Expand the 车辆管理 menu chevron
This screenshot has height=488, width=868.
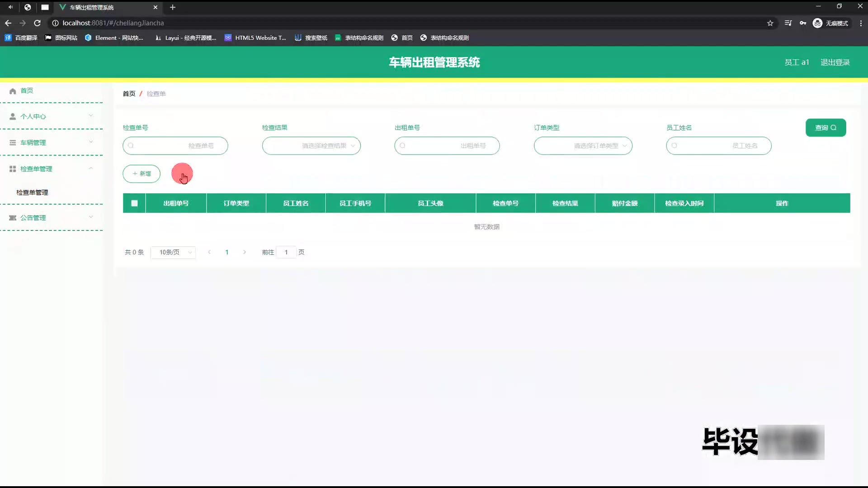tap(91, 142)
